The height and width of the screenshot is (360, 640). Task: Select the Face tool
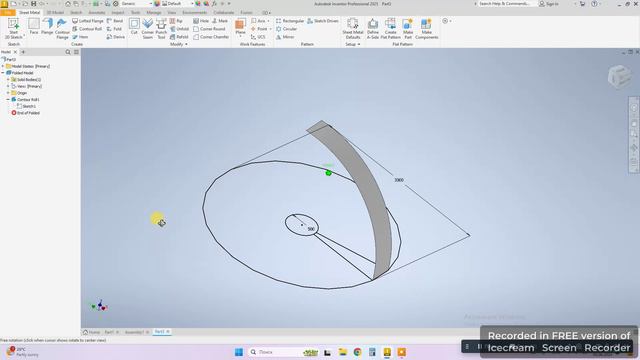tap(34, 27)
